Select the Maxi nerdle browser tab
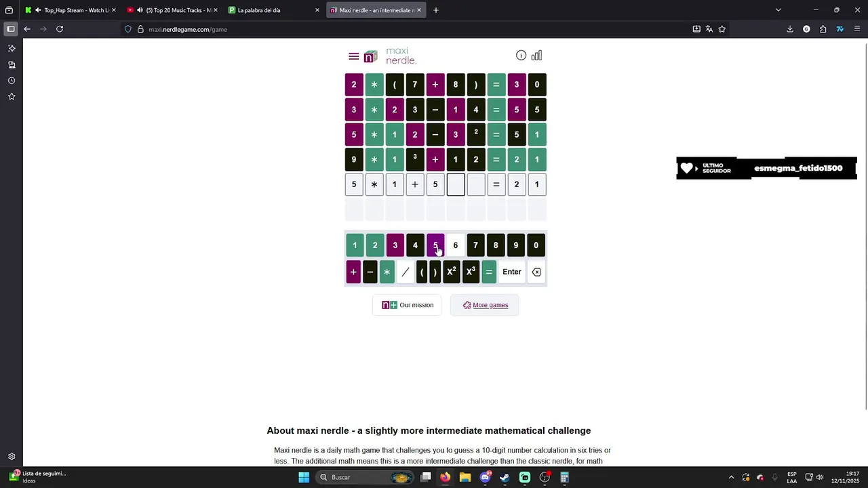 [x=376, y=10]
